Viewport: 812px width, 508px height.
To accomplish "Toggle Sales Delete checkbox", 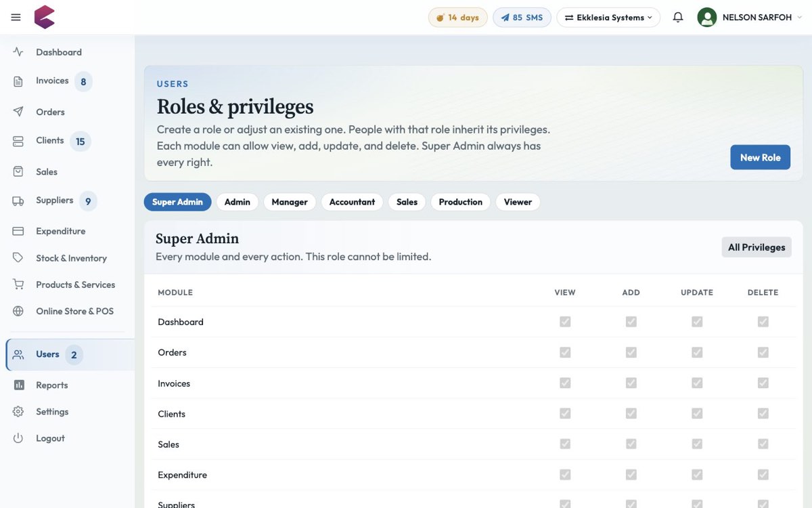I will [763, 444].
